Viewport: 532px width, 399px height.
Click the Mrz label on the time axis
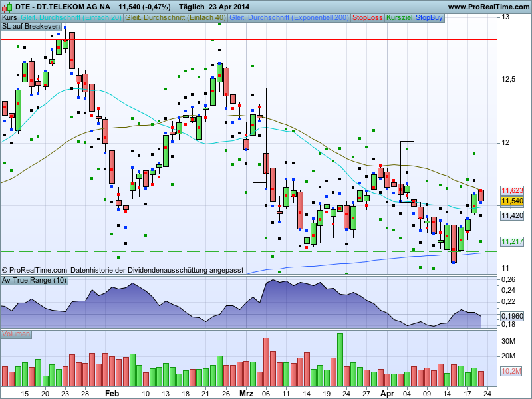[246, 394]
